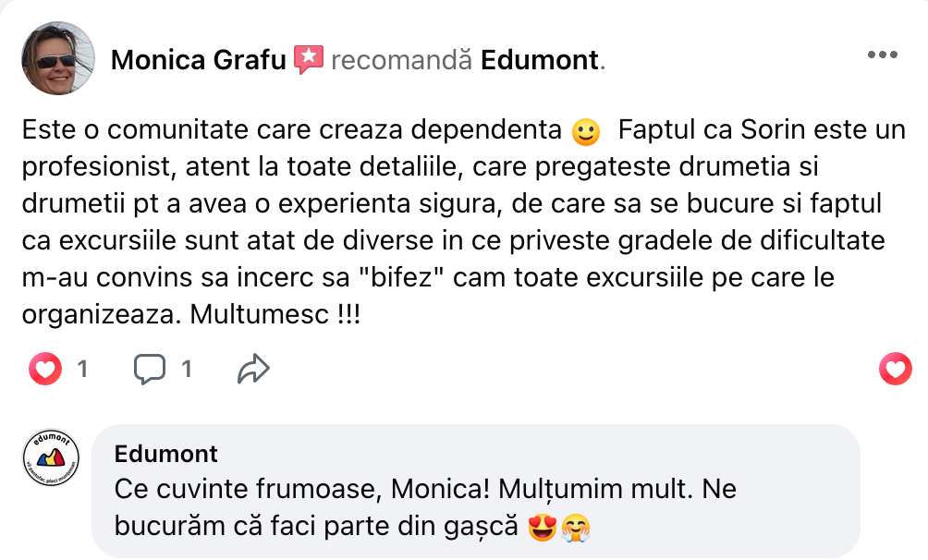Open the comment count beside speech bubble
928x560 pixels.
click(186, 370)
